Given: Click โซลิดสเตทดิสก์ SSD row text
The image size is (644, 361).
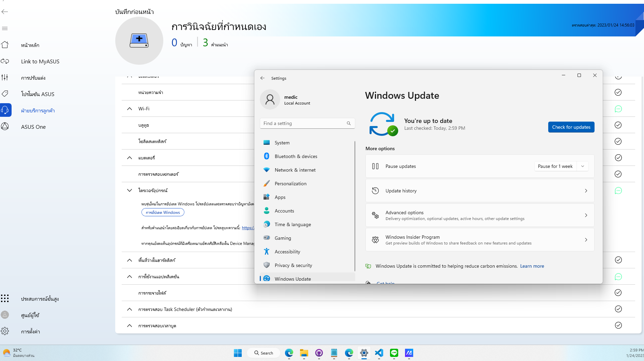Looking at the screenshot, I should click(x=152, y=141).
